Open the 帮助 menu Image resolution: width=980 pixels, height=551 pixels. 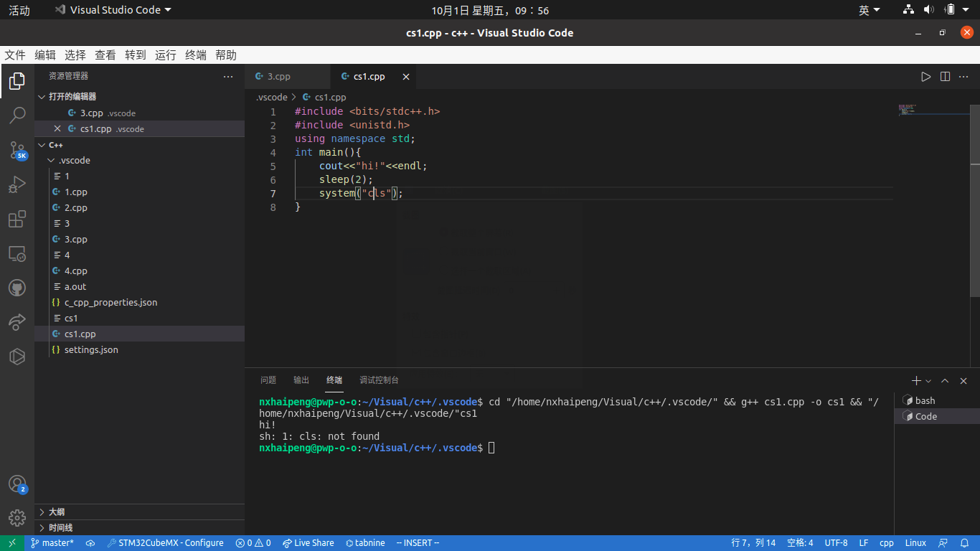click(226, 55)
